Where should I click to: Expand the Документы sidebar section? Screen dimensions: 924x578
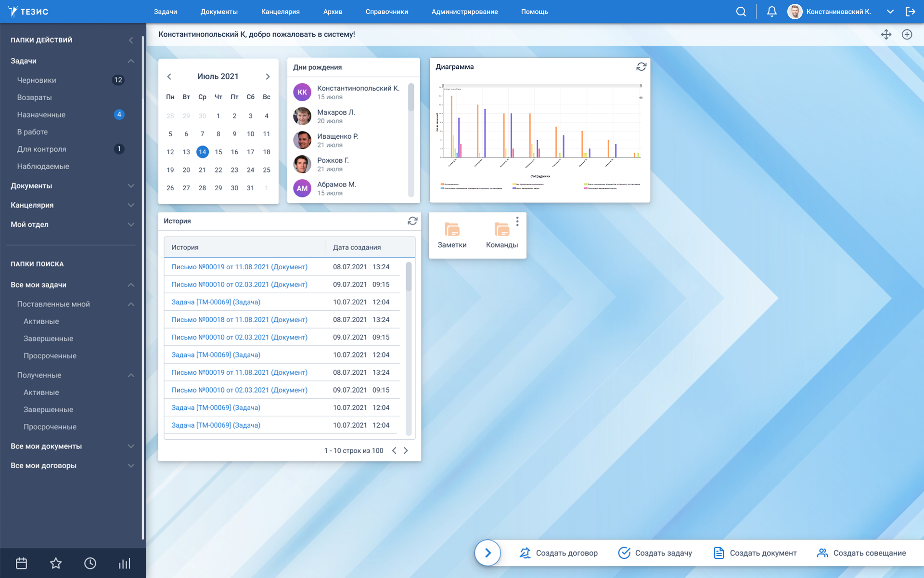[x=131, y=186]
